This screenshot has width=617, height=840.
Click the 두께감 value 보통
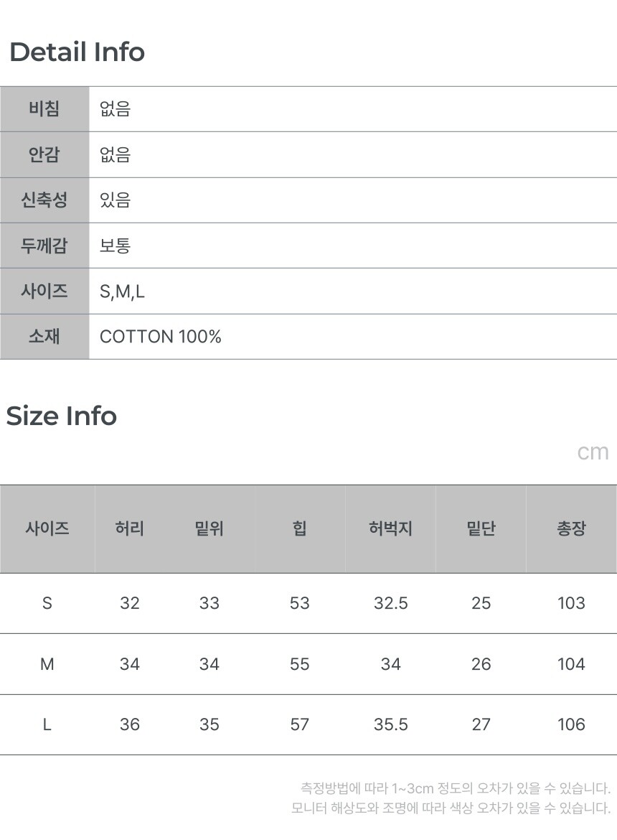tap(115, 246)
